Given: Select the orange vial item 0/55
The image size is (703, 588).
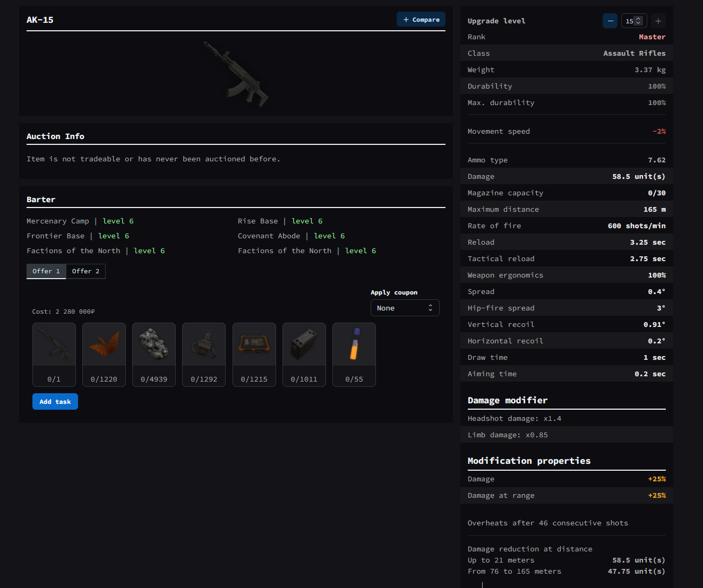Looking at the screenshot, I should (x=354, y=354).
